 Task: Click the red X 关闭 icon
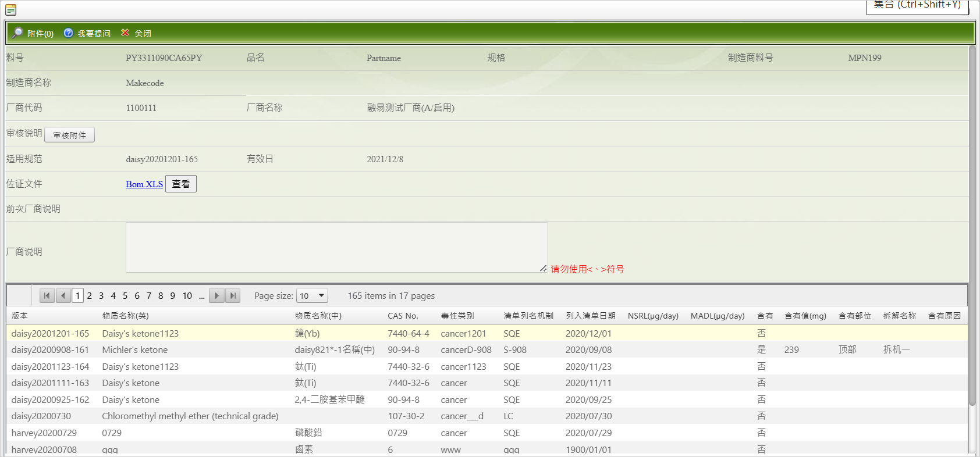(x=125, y=33)
